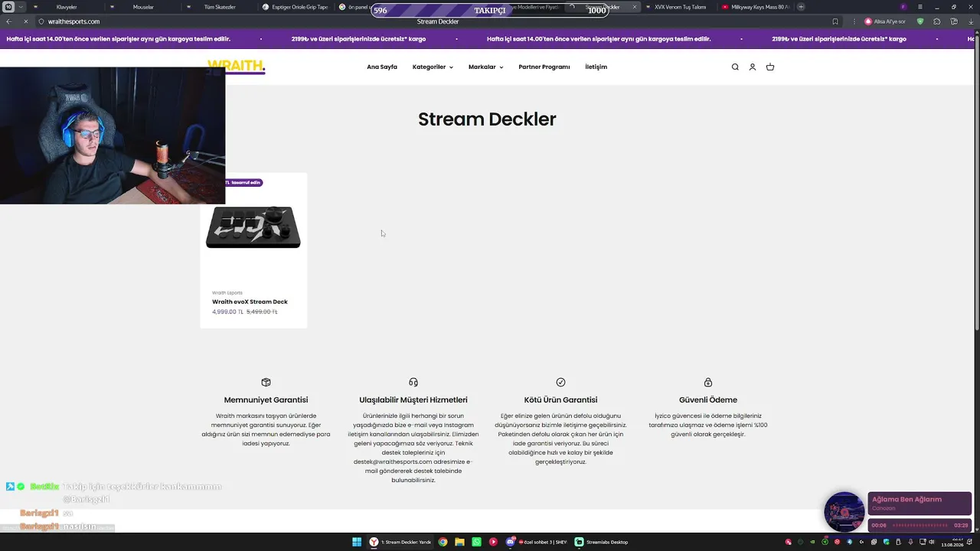Switch to the Mouselar browser tab

[143, 7]
